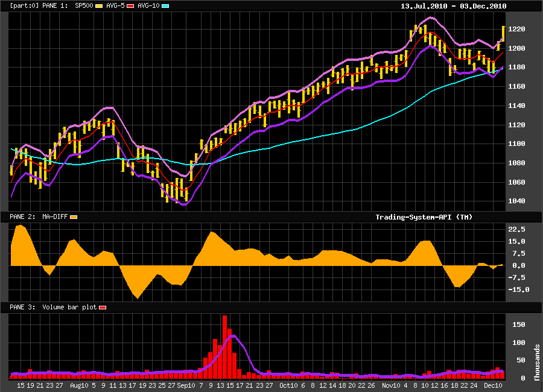The width and height of the screenshot is (543, 392).
Task: Click the 'Volume bar plot' label
Action: coord(69,307)
